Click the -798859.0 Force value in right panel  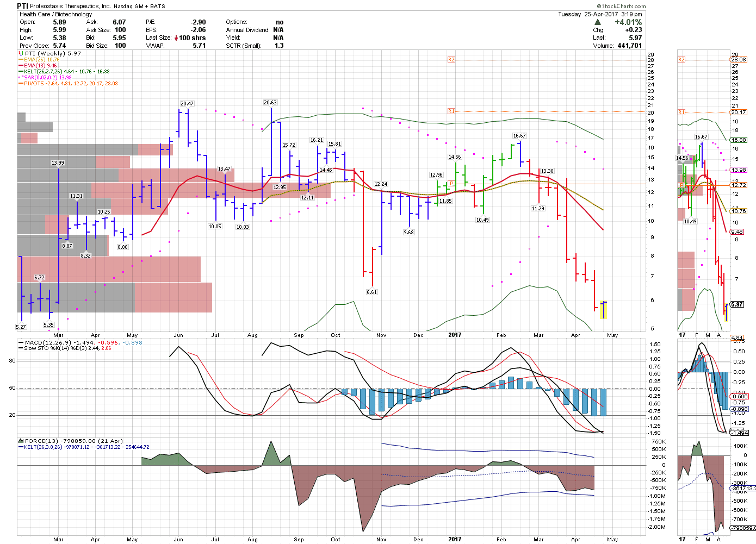[743, 528]
